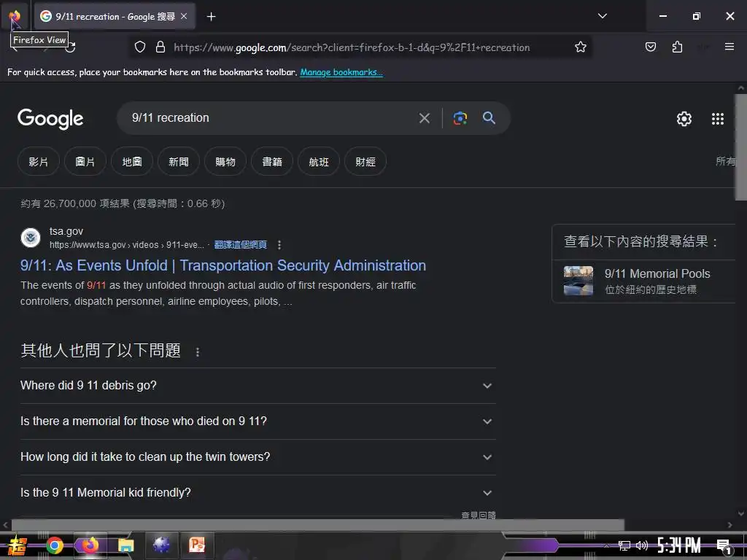Click the 查看以下內容的搜尋結果 heading
This screenshot has height=560, width=747.
point(640,241)
